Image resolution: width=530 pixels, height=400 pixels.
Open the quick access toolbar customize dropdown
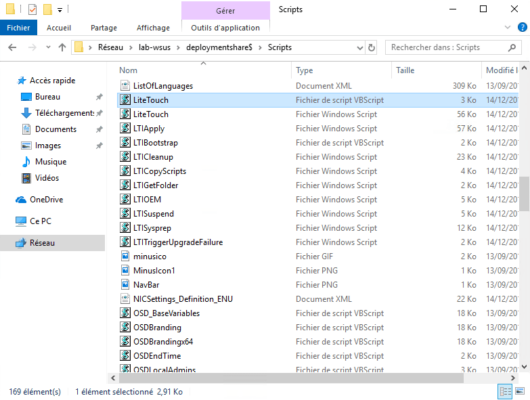[x=60, y=10]
